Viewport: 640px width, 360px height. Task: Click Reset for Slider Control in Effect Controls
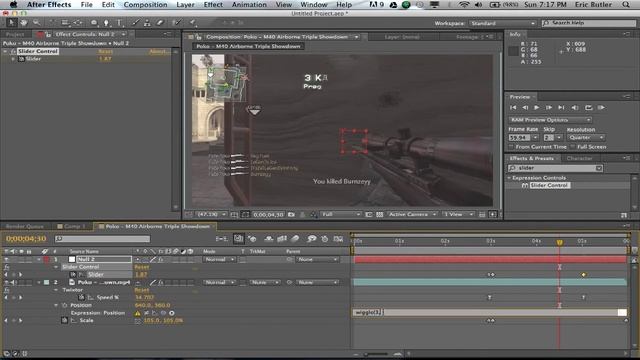pyautogui.click(x=105, y=51)
